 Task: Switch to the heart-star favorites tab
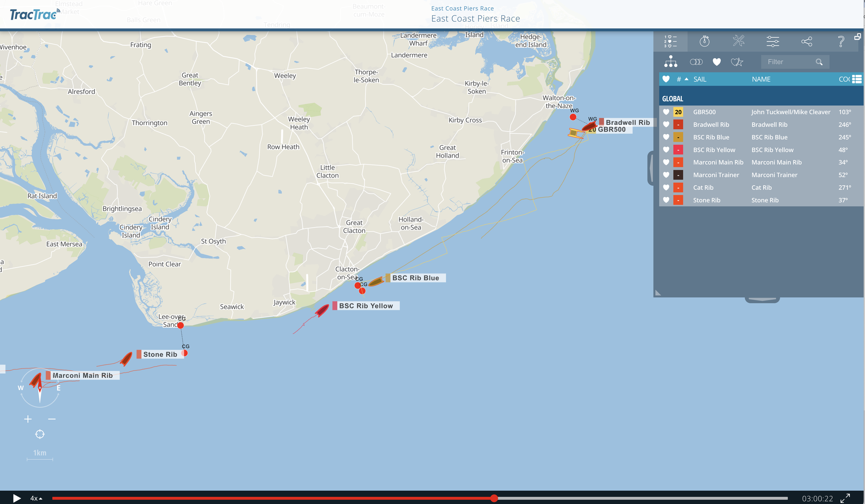pyautogui.click(x=737, y=62)
